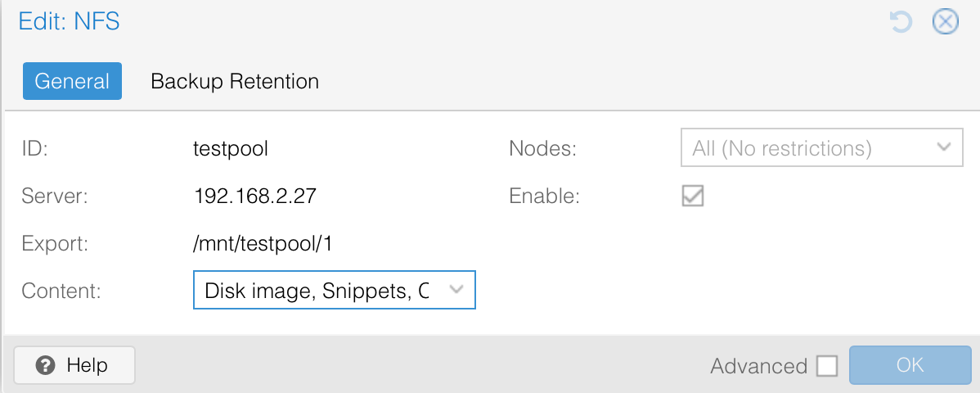Click the Content label
Screen dimensions: 980x393
point(61,291)
